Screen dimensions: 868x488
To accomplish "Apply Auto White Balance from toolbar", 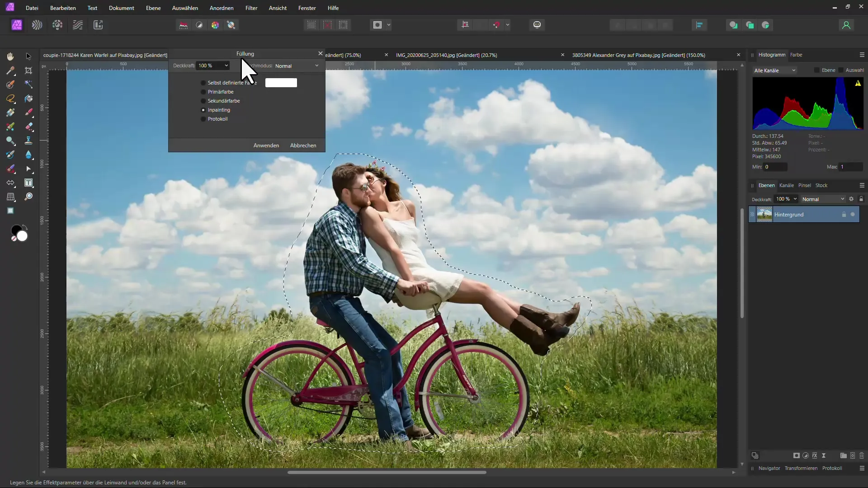I will (231, 25).
